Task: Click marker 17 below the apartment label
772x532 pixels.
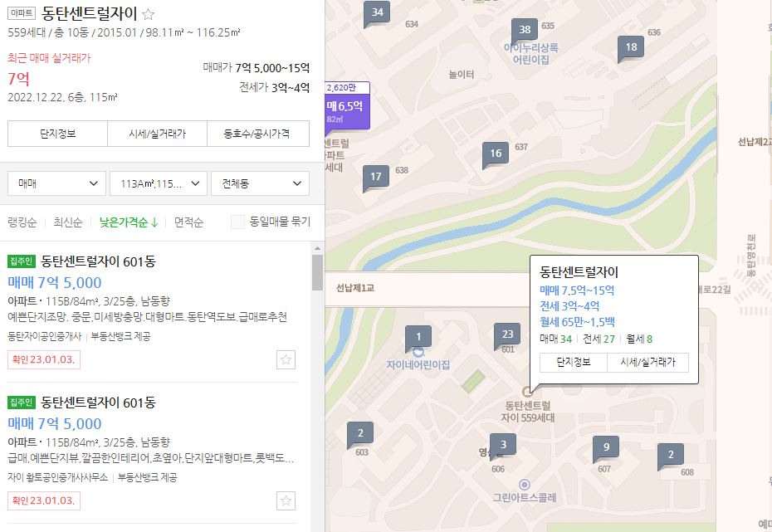Action: (377, 177)
